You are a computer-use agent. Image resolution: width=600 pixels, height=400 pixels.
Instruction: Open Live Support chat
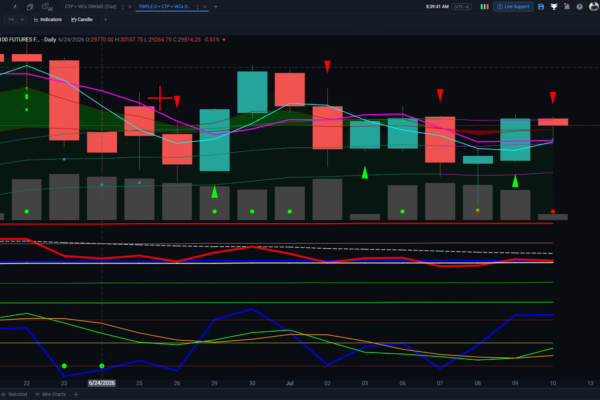[513, 7]
